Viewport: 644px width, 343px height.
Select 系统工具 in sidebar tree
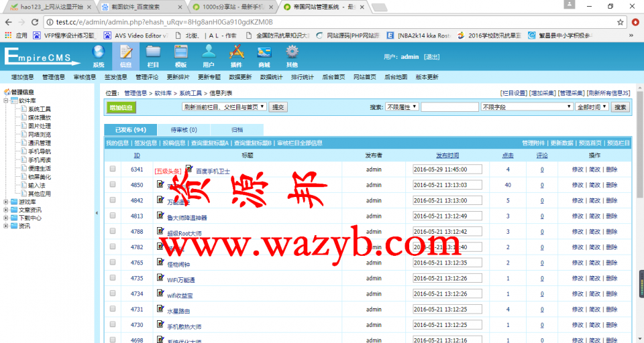(40, 109)
